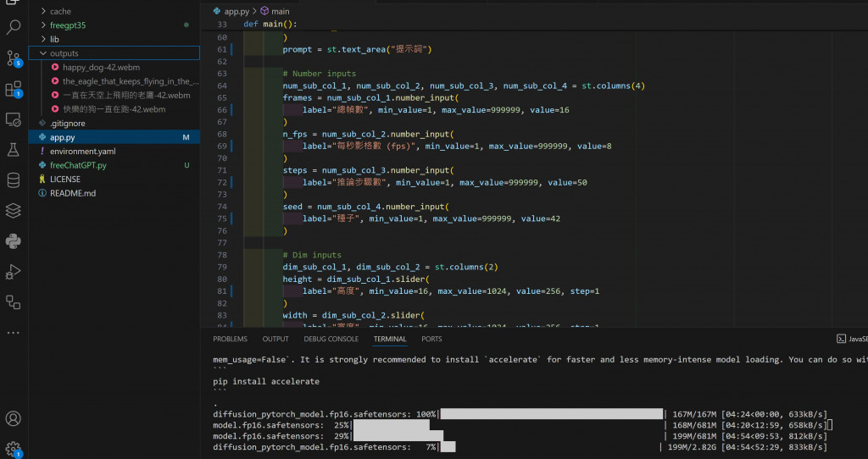Click the M modified badge on app.py

186,137
